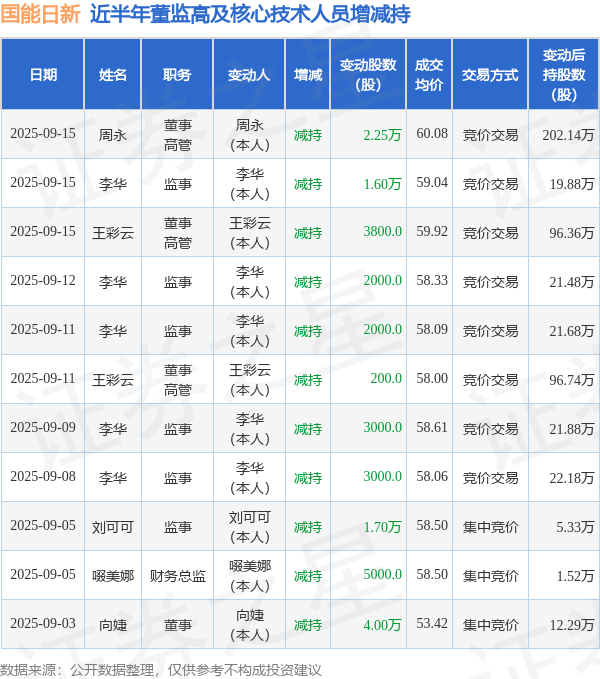Click the 12.29万 holdings value
The width and height of the screenshot is (600, 679).
571,624
